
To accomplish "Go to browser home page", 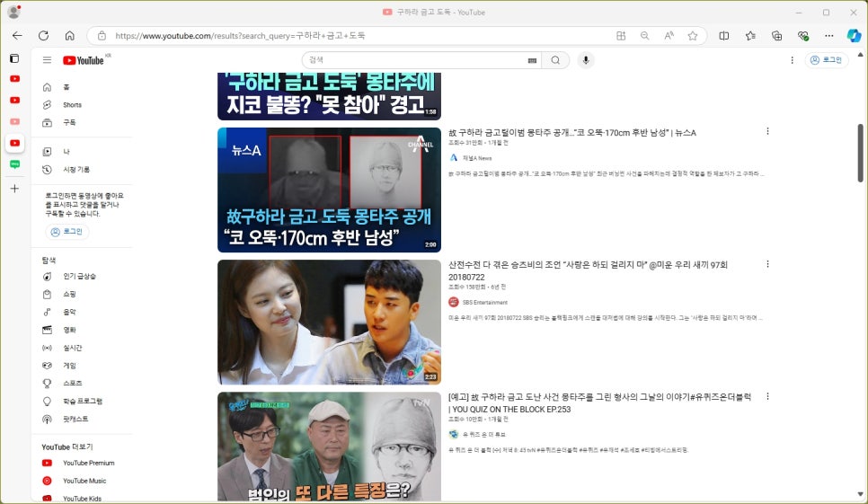I will click(x=70, y=35).
